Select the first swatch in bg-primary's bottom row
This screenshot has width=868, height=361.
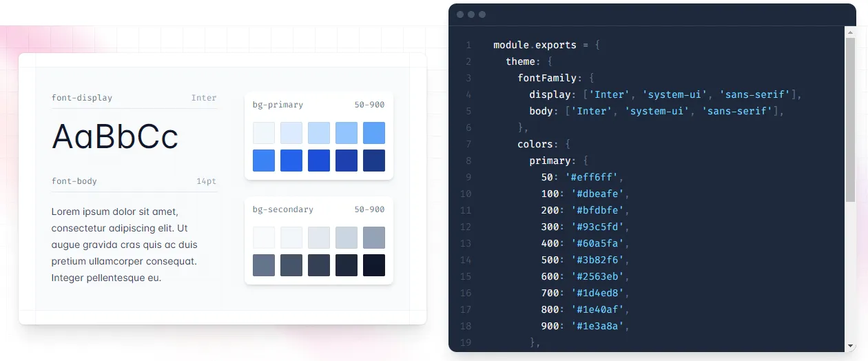coord(264,161)
